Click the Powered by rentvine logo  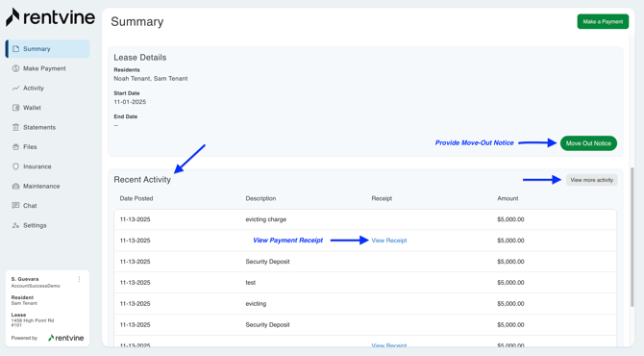coord(65,338)
